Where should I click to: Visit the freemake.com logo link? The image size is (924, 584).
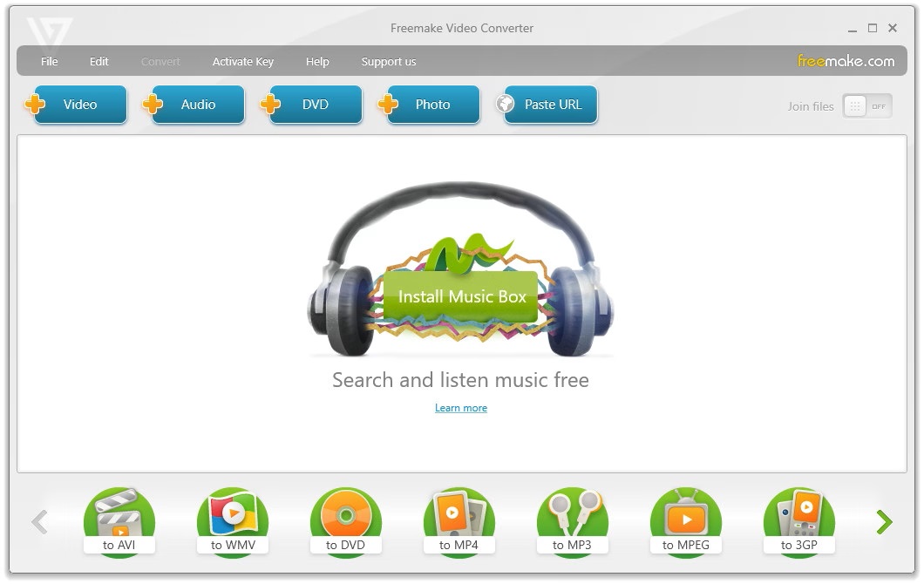coord(846,61)
